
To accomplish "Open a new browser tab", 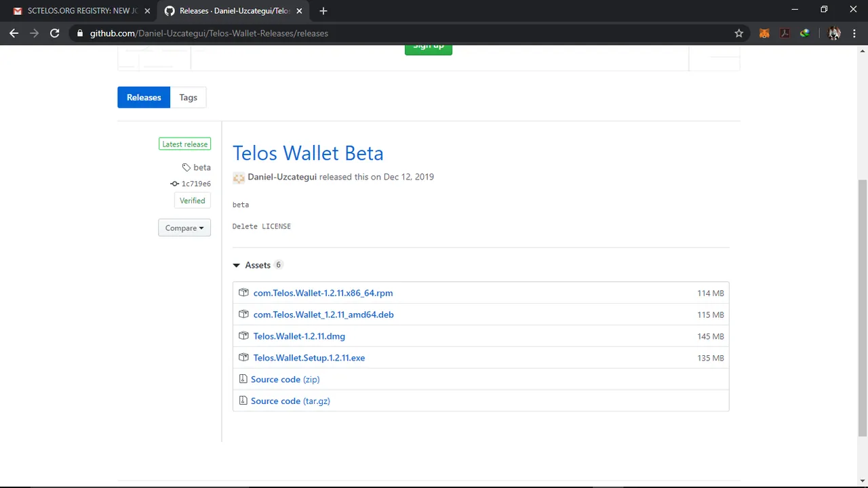I will [x=323, y=11].
